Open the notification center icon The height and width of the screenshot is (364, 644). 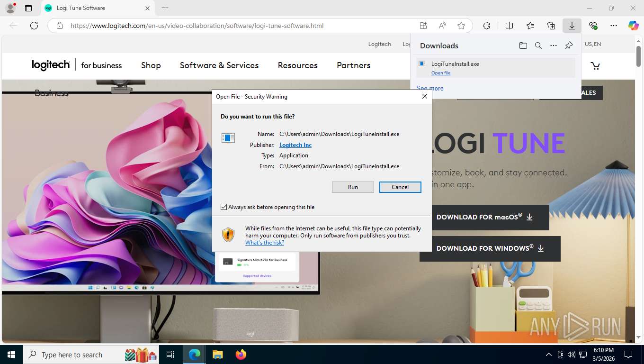(628, 355)
